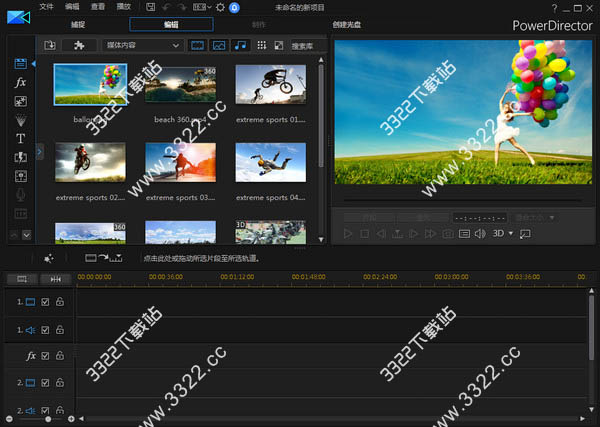Toggle the image files filter in the library

(219, 46)
